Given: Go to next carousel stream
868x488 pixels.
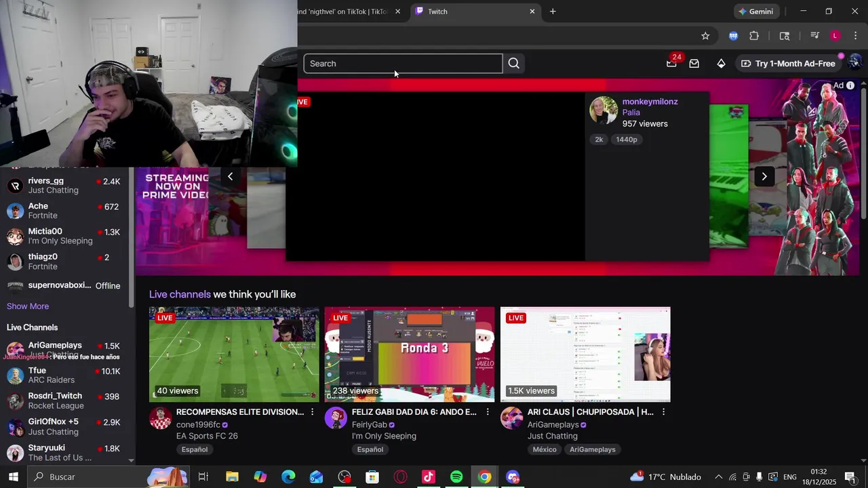Looking at the screenshot, I should point(764,176).
